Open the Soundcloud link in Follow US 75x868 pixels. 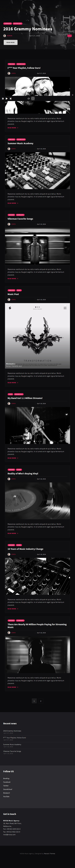click(x=8, y=789)
